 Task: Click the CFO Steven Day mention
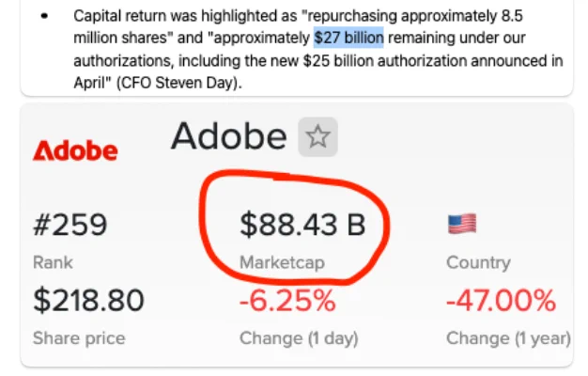pos(178,83)
